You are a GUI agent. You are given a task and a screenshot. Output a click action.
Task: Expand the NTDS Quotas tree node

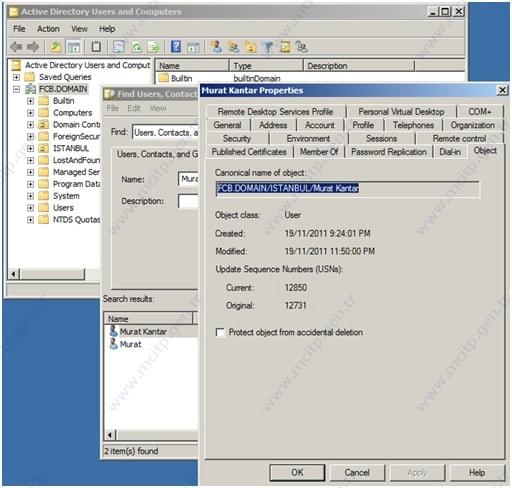coord(30,220)
